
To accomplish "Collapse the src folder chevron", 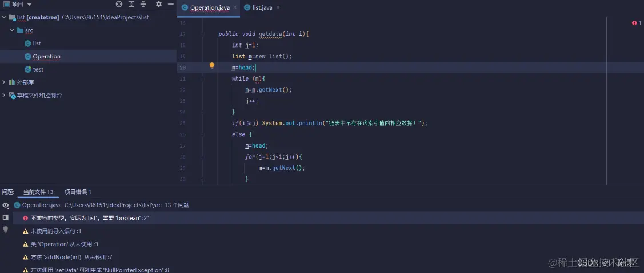I will coord(12,30).
